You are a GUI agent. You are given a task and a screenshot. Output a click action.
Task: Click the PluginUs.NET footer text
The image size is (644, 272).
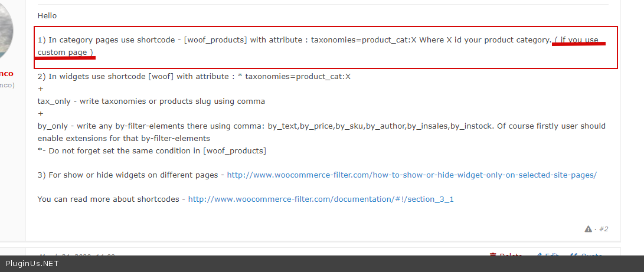32,264
